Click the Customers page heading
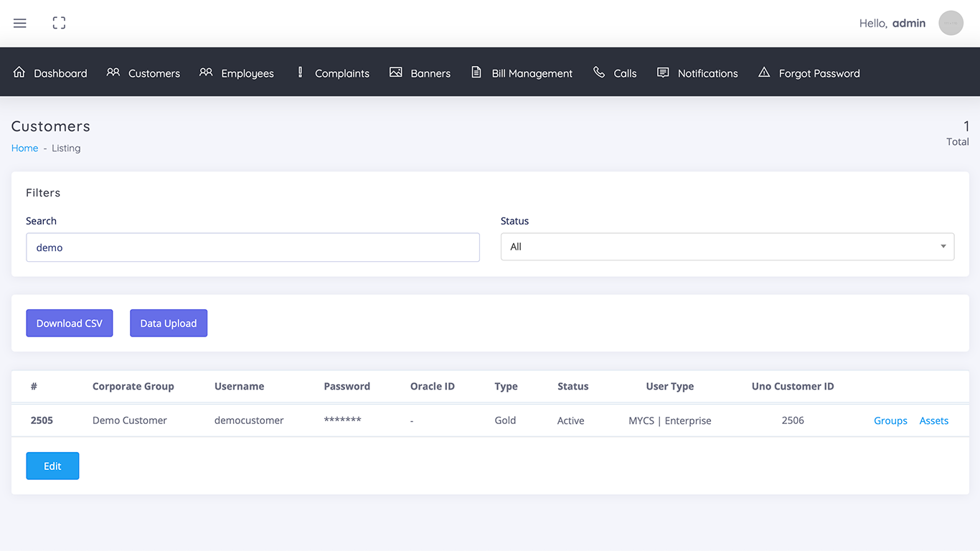 point(51,126)
